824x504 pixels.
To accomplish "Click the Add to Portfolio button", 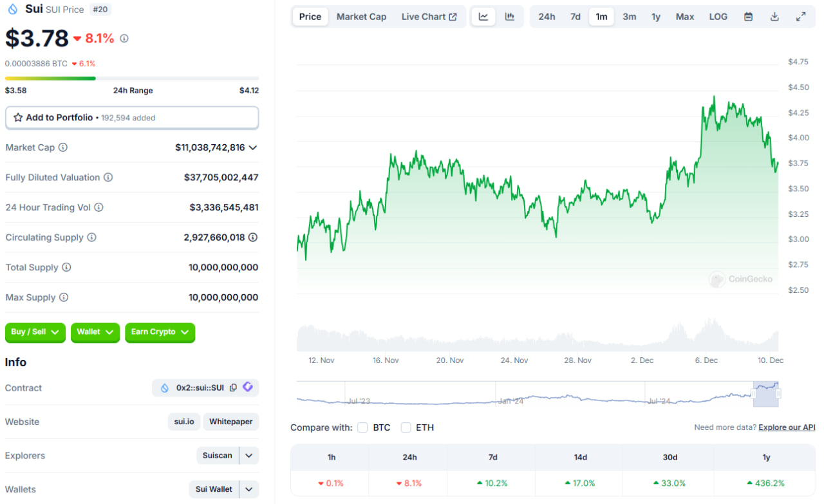I will 132,118.
